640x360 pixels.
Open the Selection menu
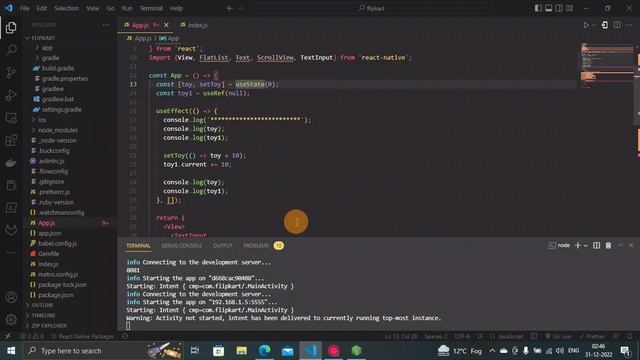[x=67, y=8]
